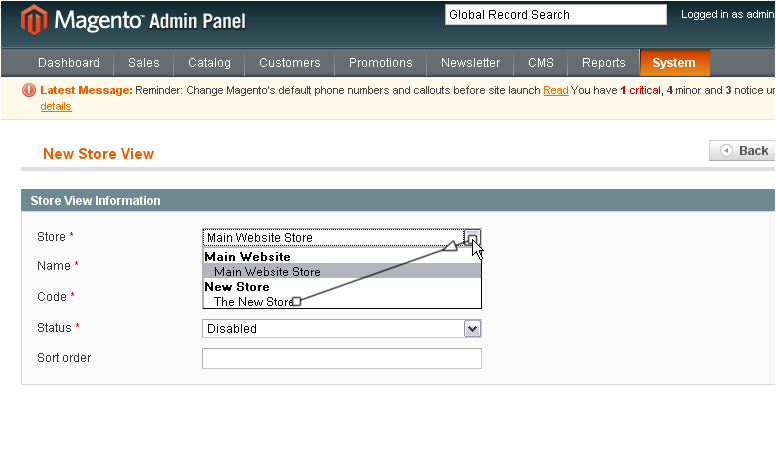Open the CMS menu
Image resolution: width=776 pixels, height=450 pixels.
[x=540, y=63]
